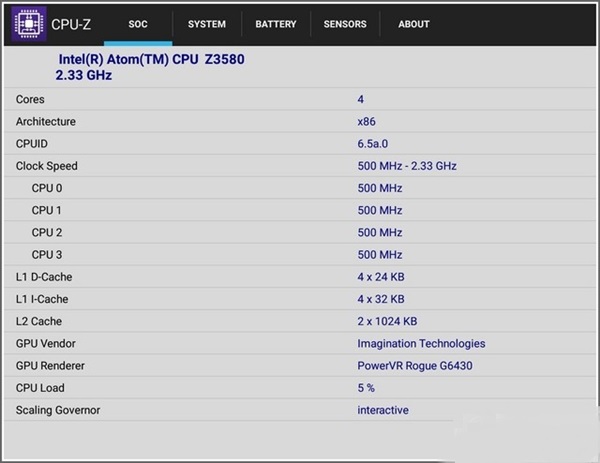
Task: Select the CPU 1 row label
Action: coord(46,210)
